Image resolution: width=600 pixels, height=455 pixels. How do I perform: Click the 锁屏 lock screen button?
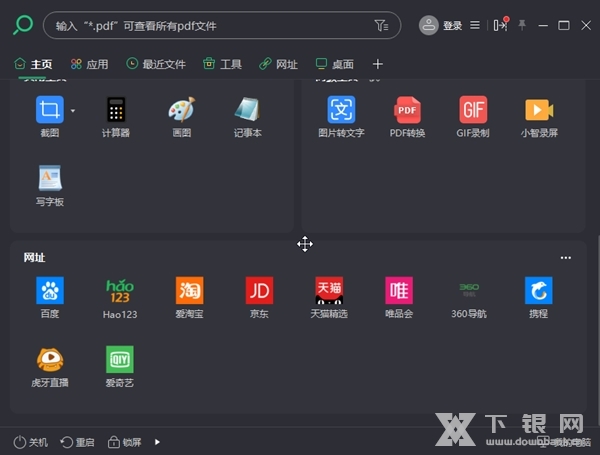point(125,442)
